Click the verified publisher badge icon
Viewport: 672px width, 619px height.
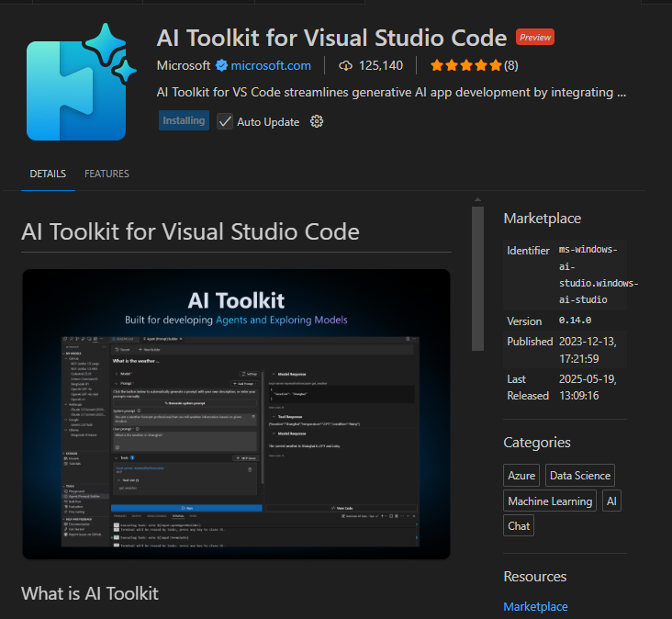coord(221,65)
